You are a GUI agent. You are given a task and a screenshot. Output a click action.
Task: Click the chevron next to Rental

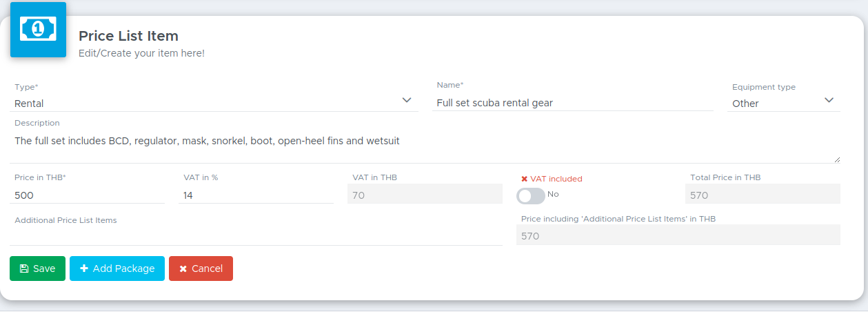click(407, 101)
